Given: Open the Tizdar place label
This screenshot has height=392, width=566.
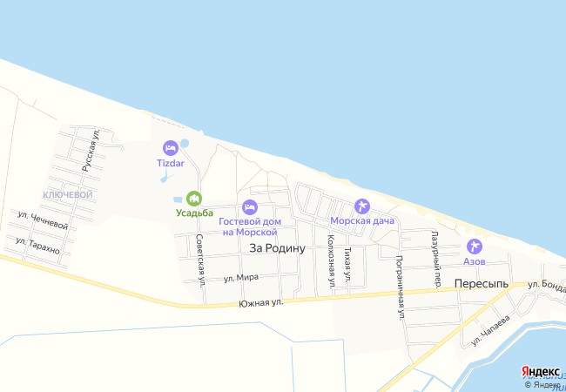Looking at the screenshot, I should point(171,163).
